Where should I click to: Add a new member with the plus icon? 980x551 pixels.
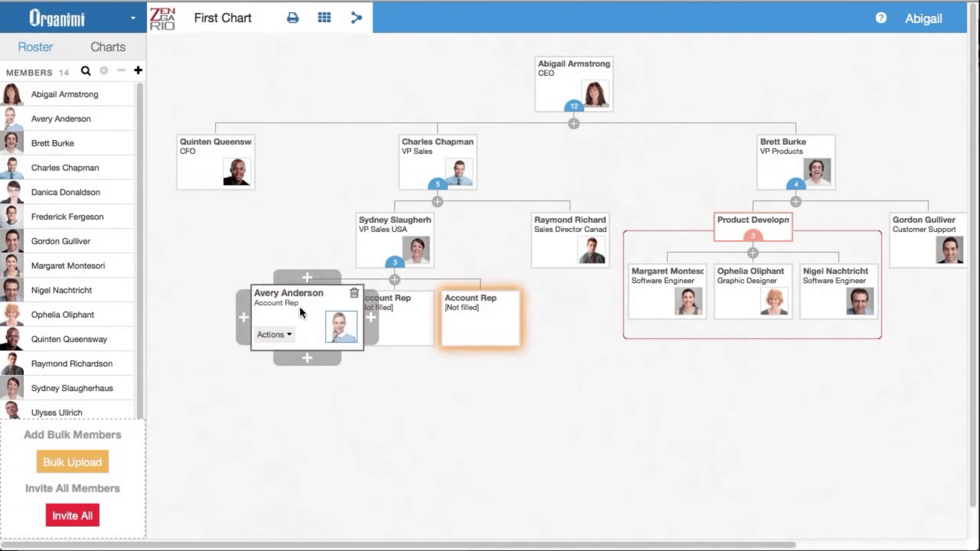click(138, 71)
